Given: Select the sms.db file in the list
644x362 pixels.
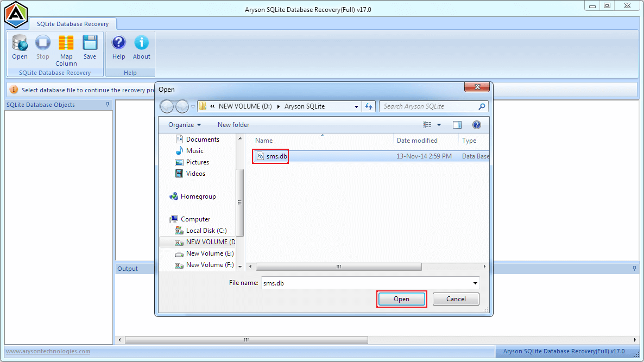Looking at the screenshot, I should coord(270,156).
